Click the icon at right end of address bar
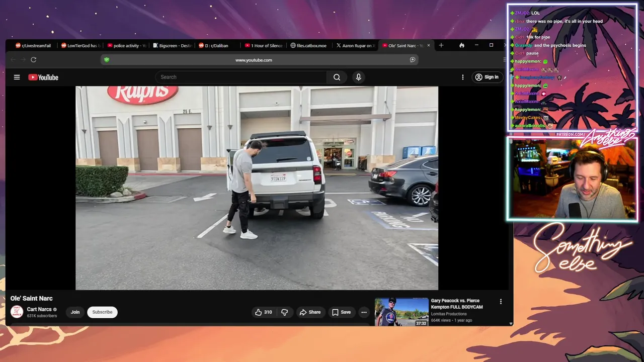Image resolution: width=644 pixels, height=362 pixels. pyautogui.click(x=413, y=60)
